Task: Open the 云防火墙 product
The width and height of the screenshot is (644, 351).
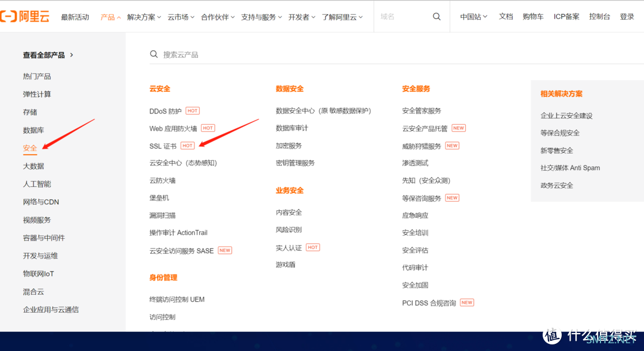Action: (162, 180)
